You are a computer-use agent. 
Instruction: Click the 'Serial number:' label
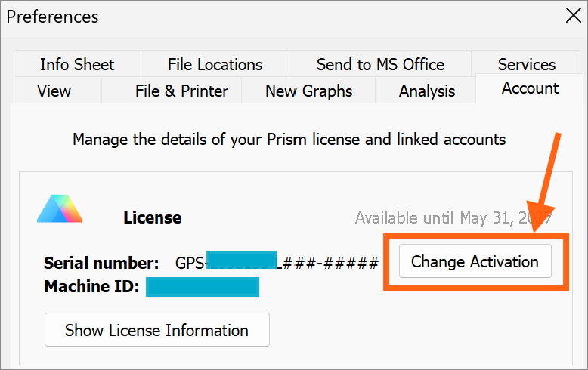coord(101,263)
